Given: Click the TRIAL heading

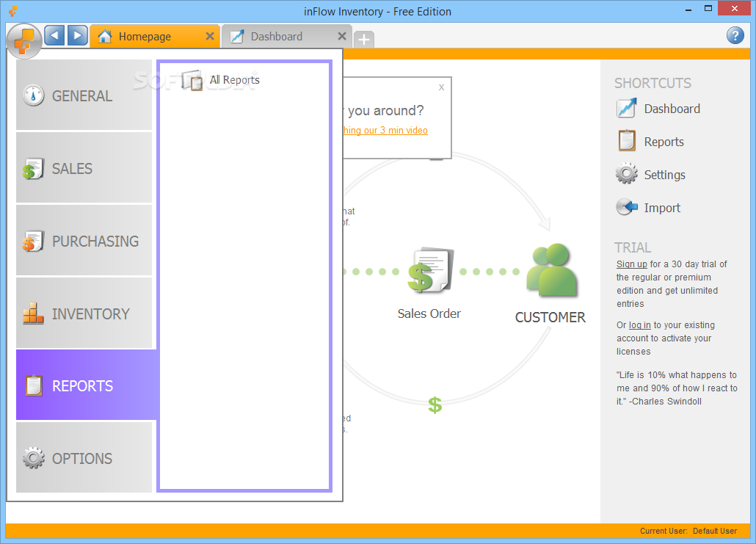Looking at the screenshot, I should 632,247.
